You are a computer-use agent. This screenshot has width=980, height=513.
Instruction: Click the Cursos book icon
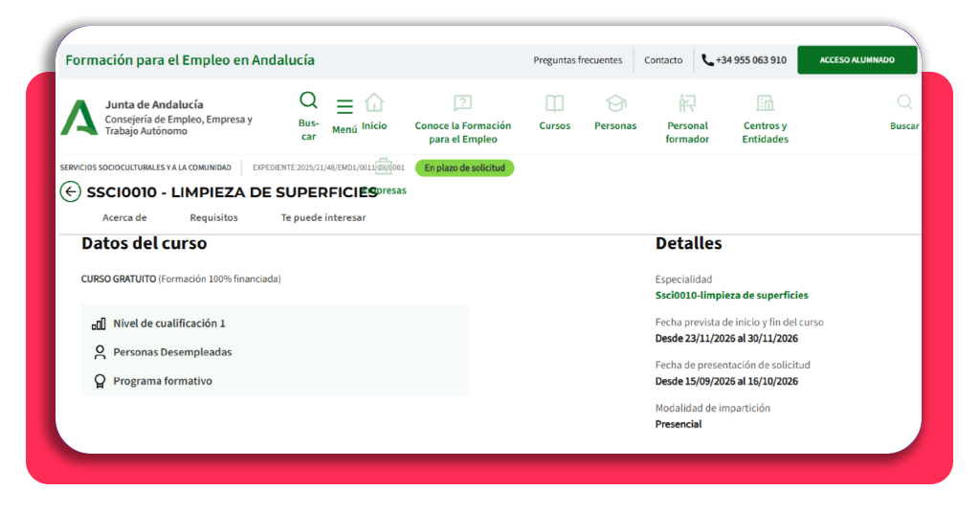click(x=554, y=103)
